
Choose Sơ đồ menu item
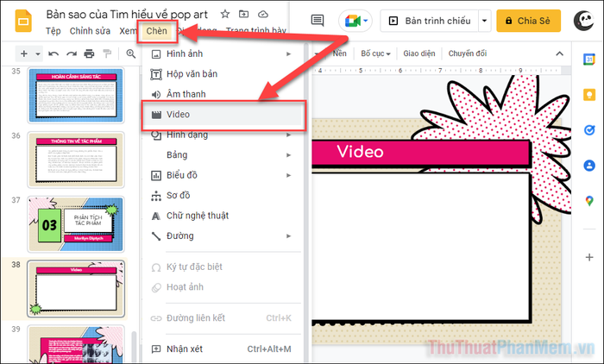click(222, 195)
